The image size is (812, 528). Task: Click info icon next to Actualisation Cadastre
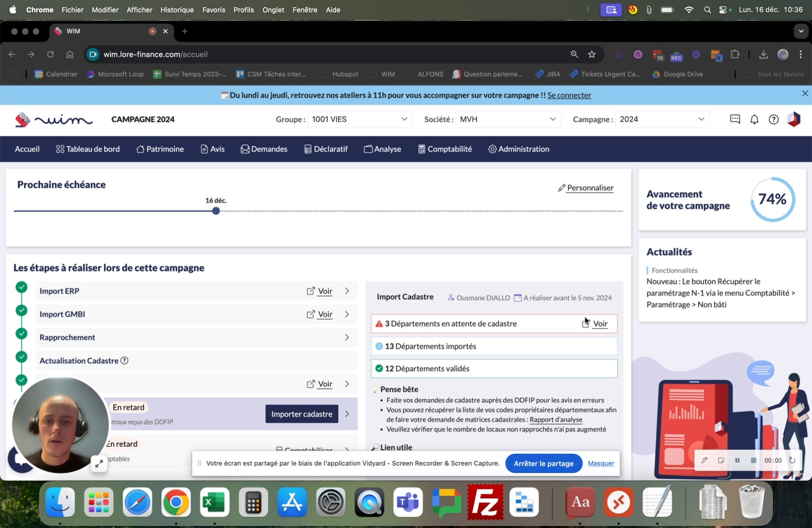point(125,361)
